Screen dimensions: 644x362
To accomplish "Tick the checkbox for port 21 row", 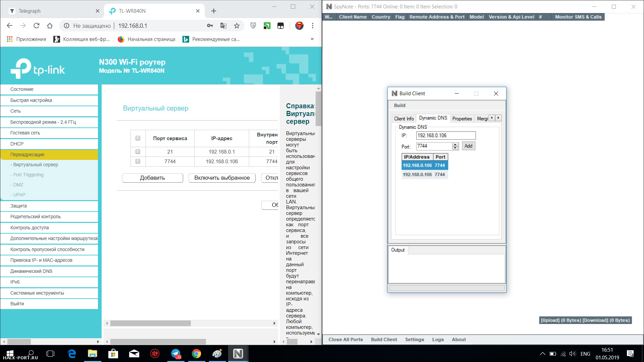I will 138,152.
